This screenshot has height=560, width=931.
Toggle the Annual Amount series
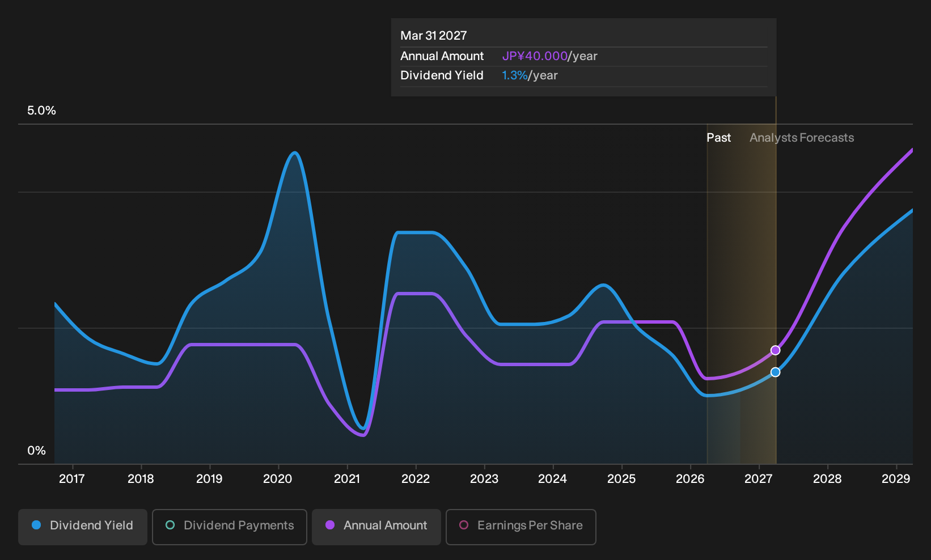[376, 527]
